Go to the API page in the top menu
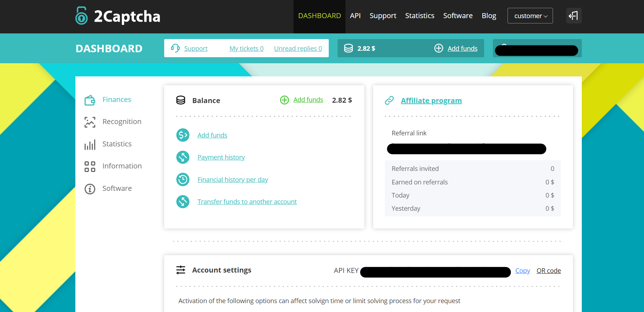Image resolution: width=644 pixels, height=312 pixels. tap(355, 16)
